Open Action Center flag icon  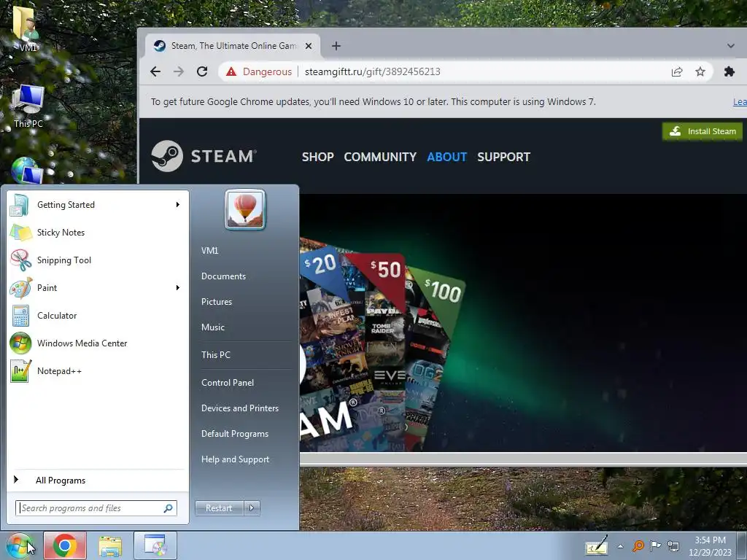point(656,545)
